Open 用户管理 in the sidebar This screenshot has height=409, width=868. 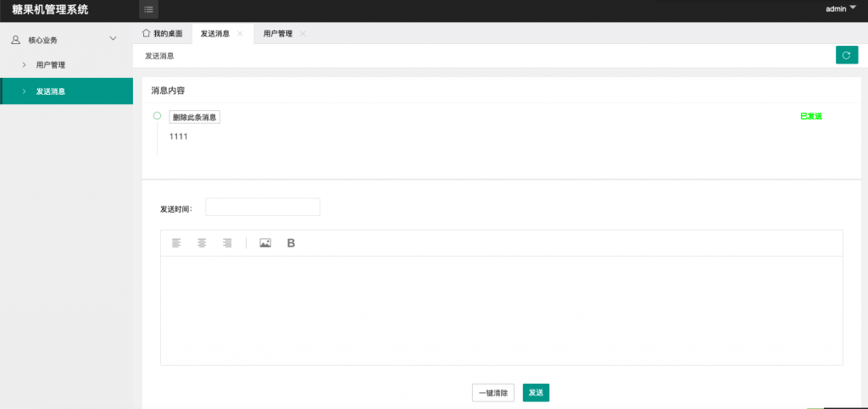click(x=66, y=65)
